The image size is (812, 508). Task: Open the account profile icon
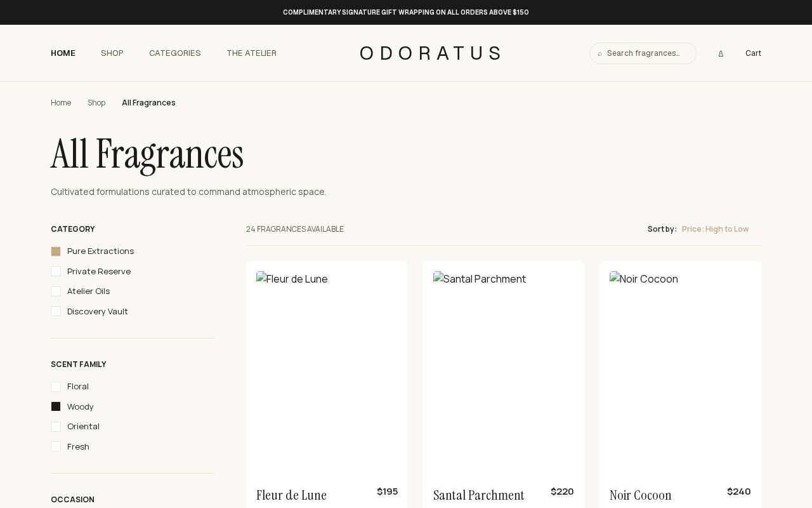pyautogui.click(x=721, y=53)
